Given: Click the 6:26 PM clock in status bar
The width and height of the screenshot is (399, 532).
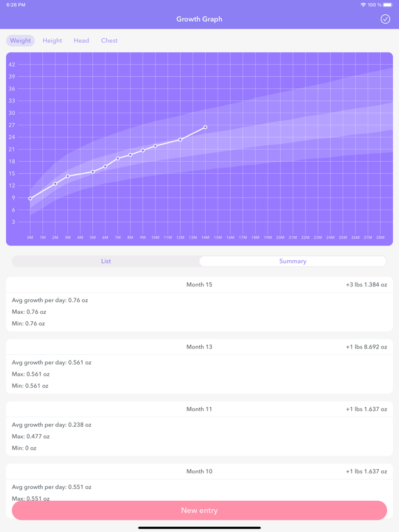Looking at the screenshot, I should click(x=17, y=5).
